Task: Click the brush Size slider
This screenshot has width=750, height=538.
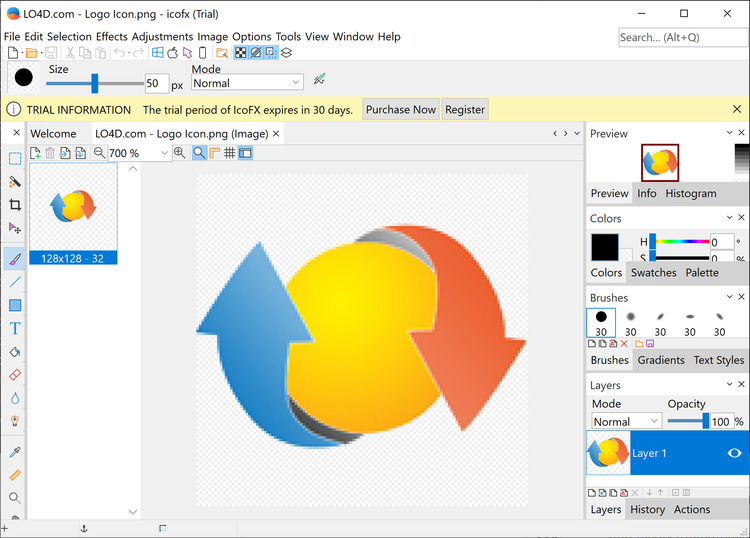Action: [x=94, y=83]
